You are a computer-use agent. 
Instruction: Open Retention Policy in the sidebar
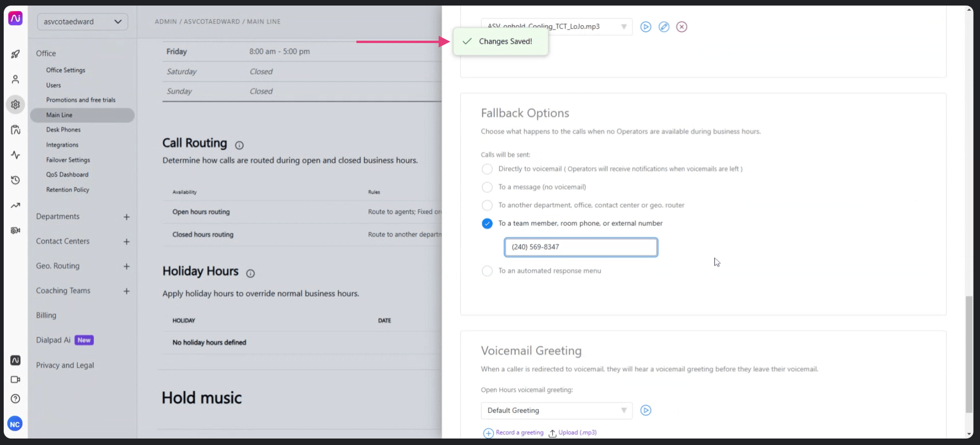[x=67, y=190]
